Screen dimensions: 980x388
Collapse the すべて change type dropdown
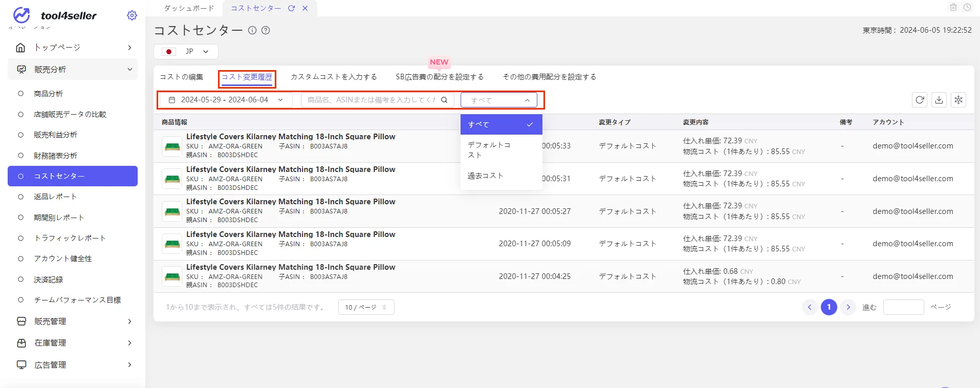point(499,100)
